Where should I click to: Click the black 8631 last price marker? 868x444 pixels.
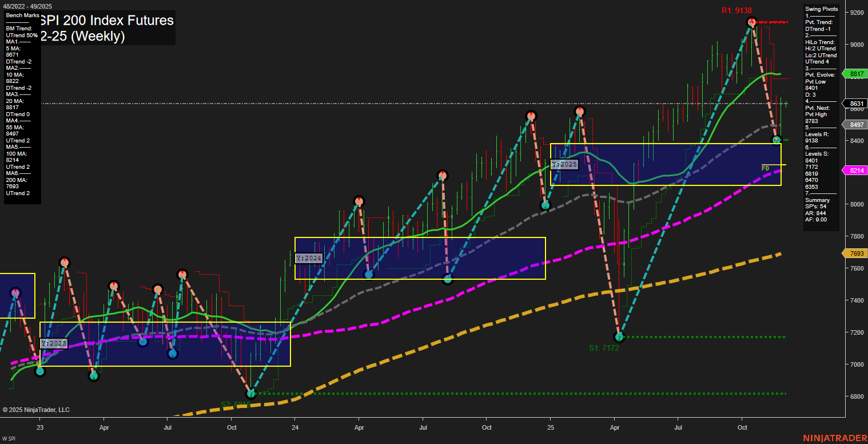click(856, 104)
